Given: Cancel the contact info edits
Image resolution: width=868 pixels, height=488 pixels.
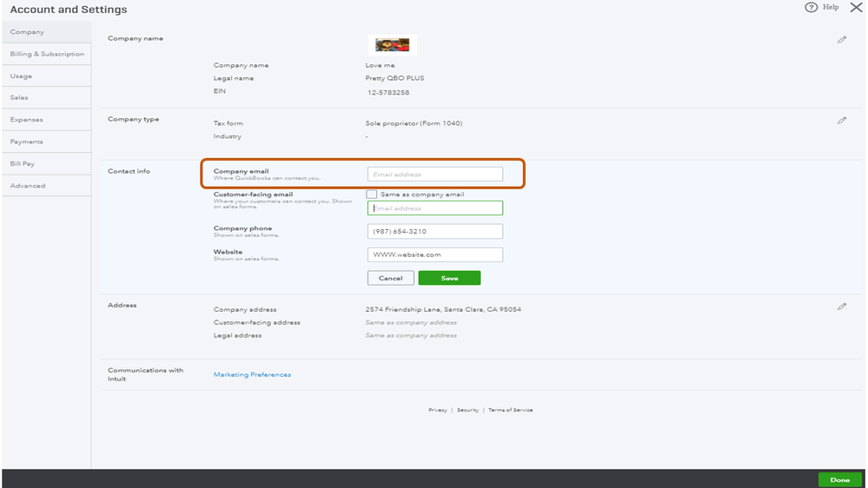Looking at the screenshot, I should (x=390, y=279).
